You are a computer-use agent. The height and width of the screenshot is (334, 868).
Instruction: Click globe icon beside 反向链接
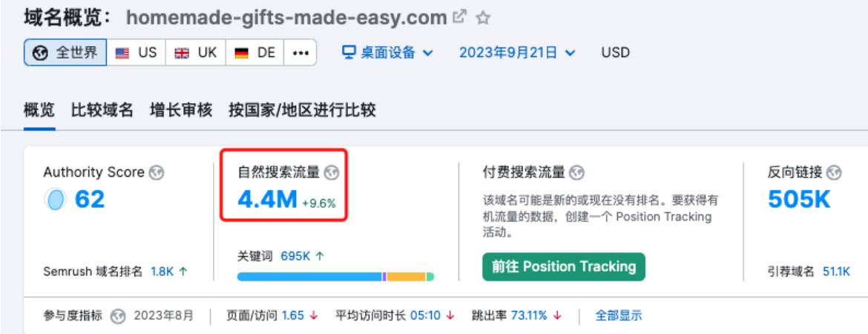coord(834,173)
